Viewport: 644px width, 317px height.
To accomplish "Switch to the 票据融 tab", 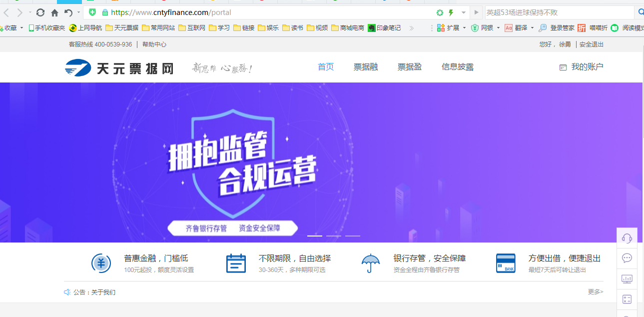I will [366, 67].
